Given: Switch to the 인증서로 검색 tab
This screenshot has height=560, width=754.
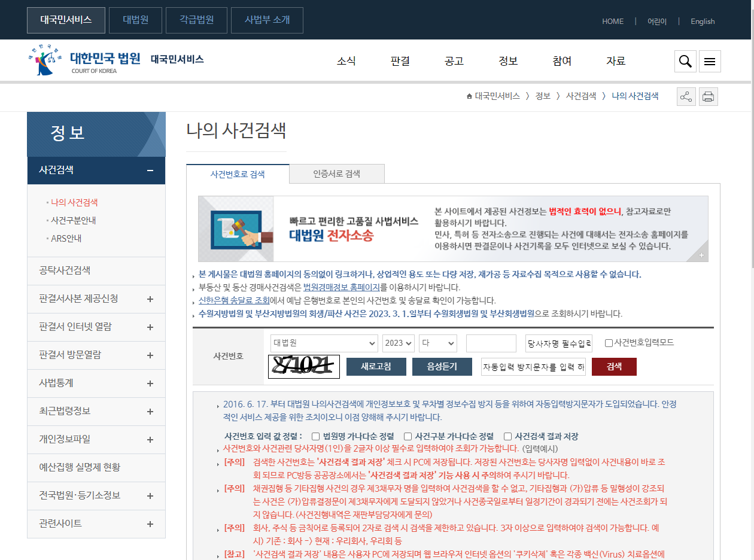Looking at the screenshot, I should pos(336,174).
